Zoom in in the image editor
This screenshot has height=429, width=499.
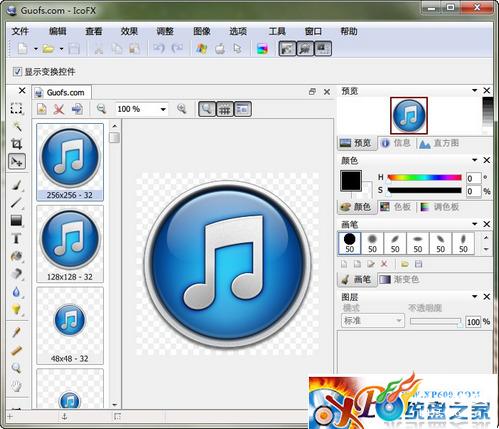pos(181,109)
